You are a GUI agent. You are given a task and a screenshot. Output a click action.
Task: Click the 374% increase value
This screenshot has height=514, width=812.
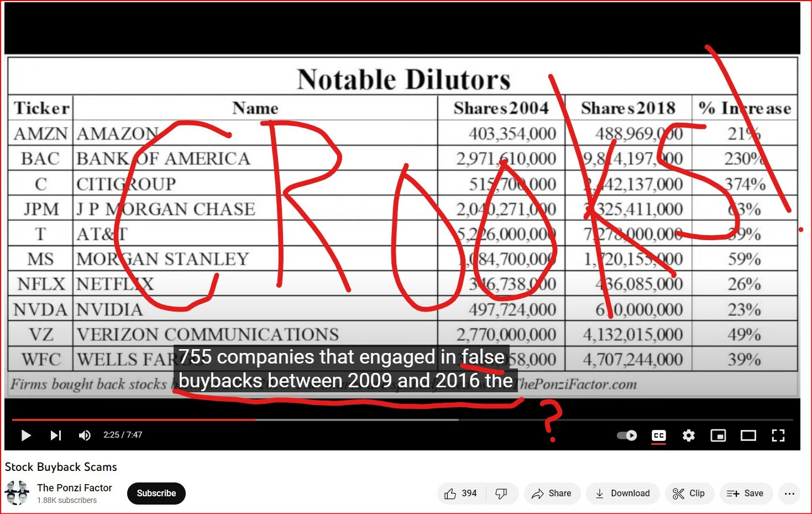(745, 184)
